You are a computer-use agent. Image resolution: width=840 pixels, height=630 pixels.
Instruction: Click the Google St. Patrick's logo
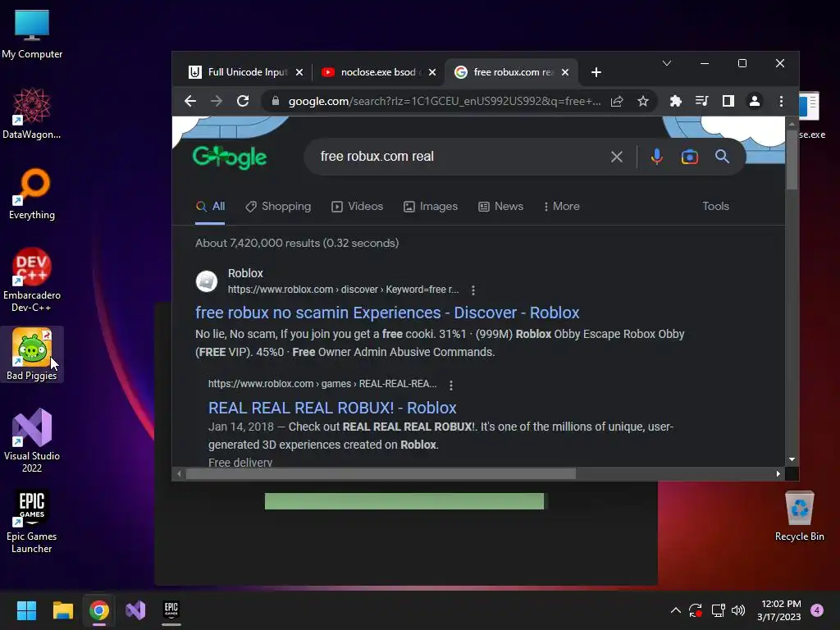230,157
